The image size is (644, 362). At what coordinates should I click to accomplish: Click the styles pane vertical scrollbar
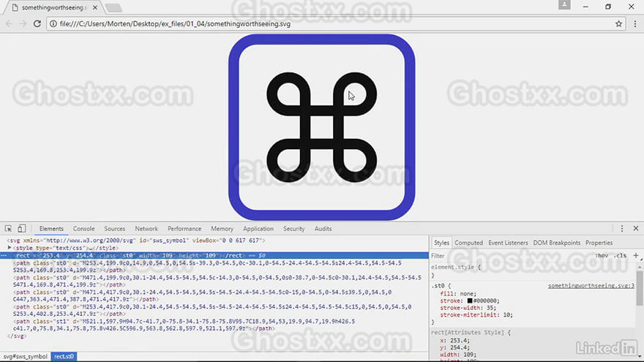(x=640, y=287)
